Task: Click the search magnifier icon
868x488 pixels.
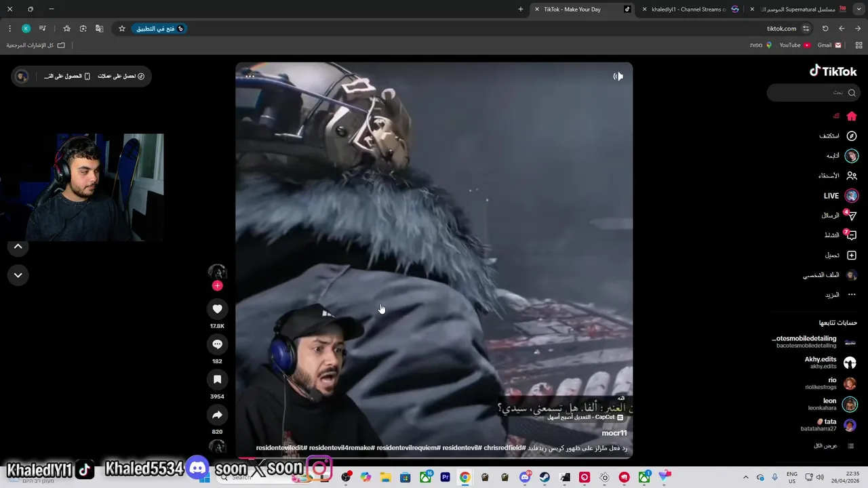Action: tap(852, 93)
